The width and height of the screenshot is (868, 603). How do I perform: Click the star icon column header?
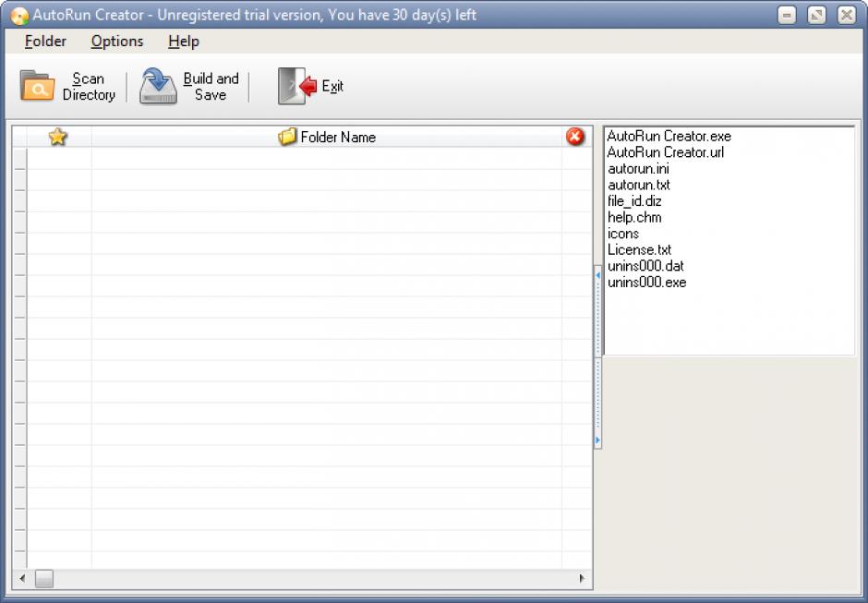point(57,137)
